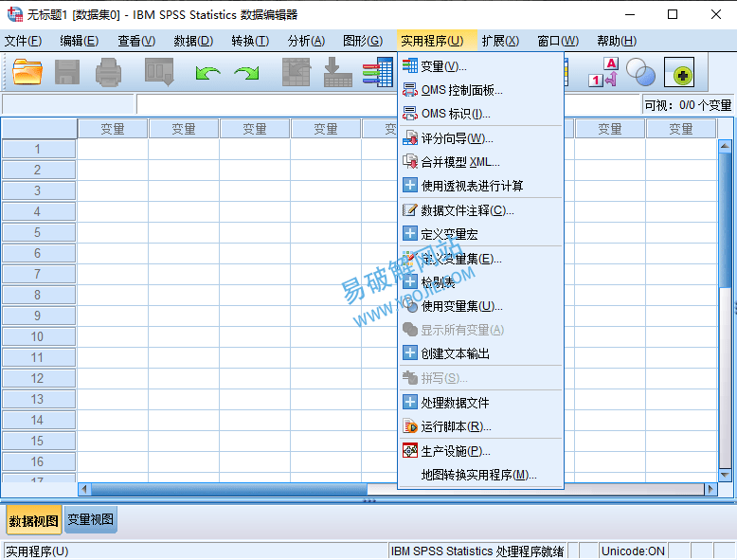Open 定义变量集(E)... menu entry
This screenshot has width=737, height=560.
point(480,258)
